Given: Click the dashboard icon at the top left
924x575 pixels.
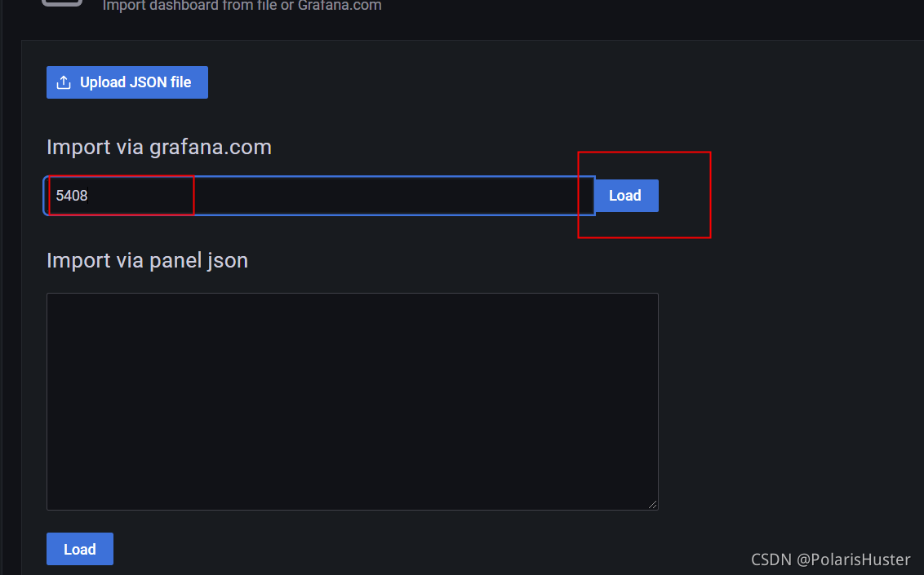Looking at the screenshot, I should click(62, 4).
